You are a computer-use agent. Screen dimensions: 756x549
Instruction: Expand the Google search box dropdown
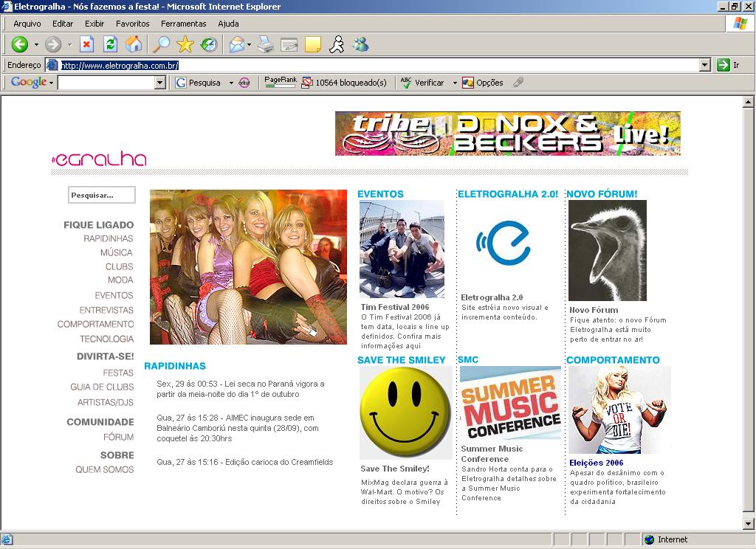tap(160, 83)
